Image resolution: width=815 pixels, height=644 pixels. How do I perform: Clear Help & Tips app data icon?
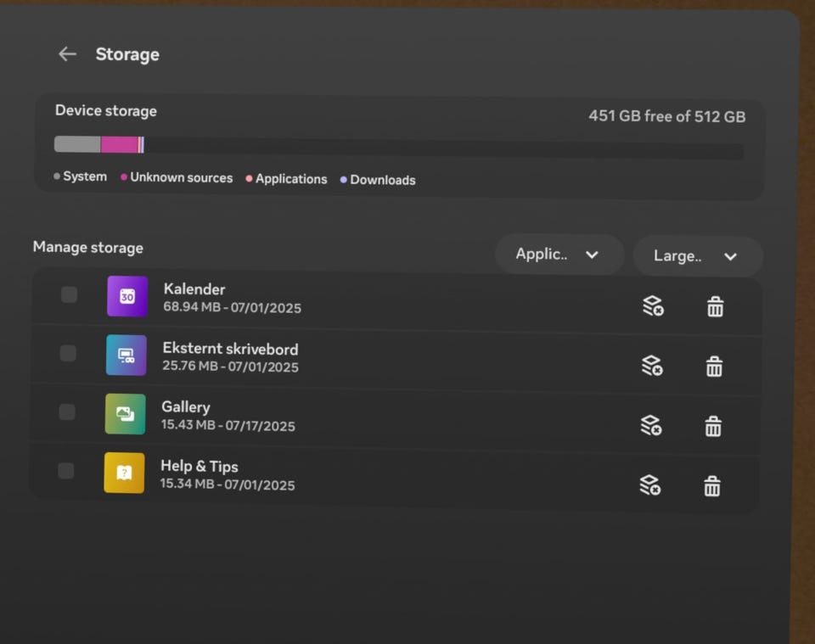649,485
